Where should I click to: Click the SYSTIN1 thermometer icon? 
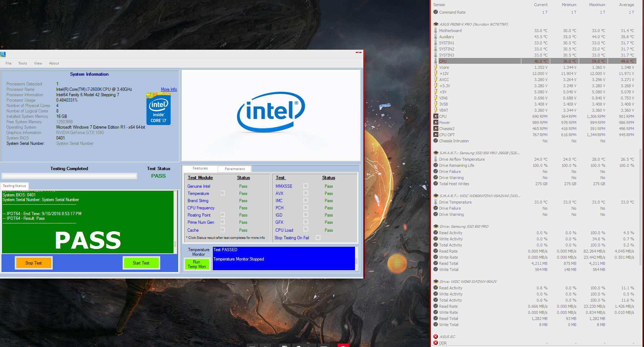[435, 43]
